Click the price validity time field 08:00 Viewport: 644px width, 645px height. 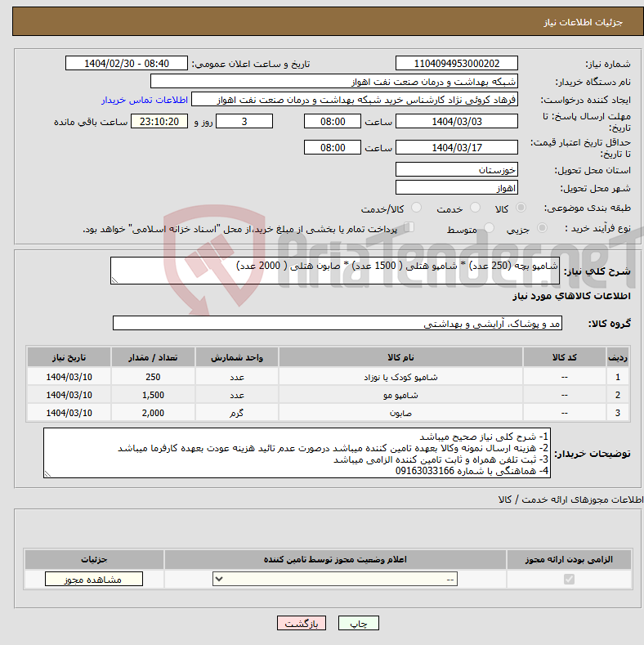(333, 147)
